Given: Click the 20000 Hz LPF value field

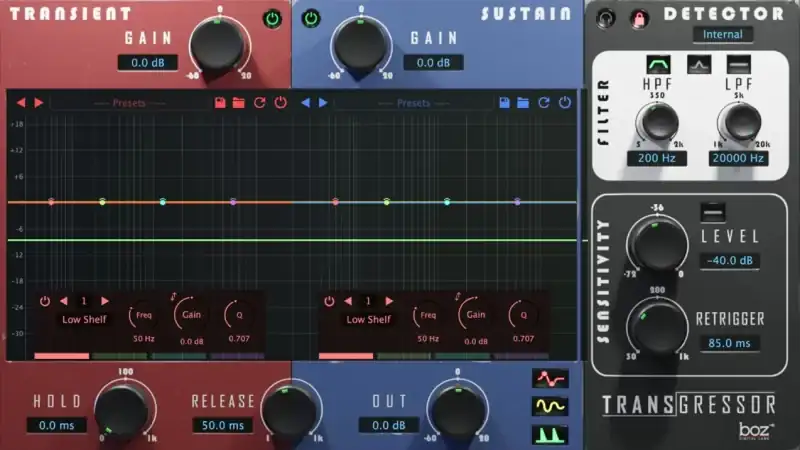Looking at the screenshot, I should point(738,158).
